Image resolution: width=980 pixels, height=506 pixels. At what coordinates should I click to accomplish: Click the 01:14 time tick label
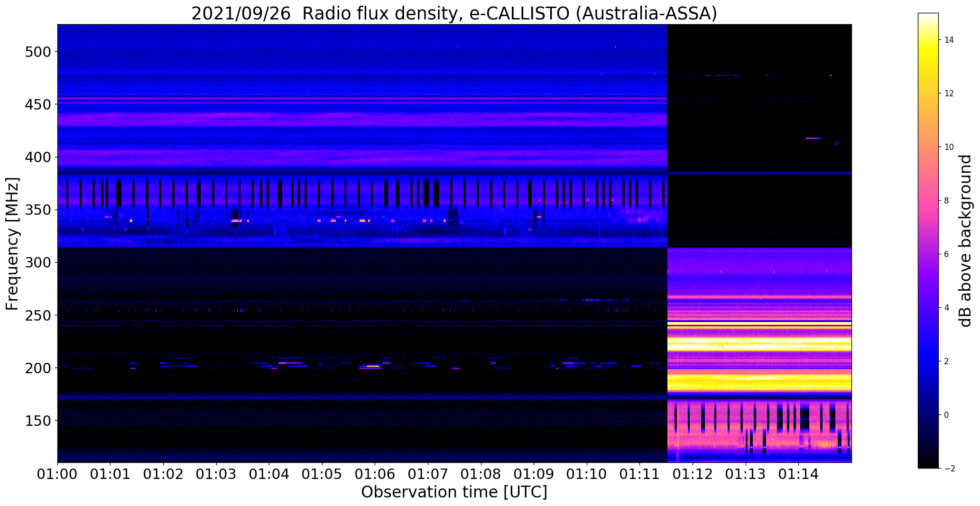(x=799, y=473)
